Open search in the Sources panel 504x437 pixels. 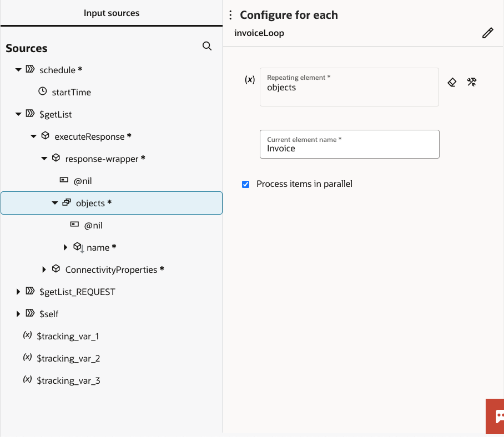(x=206, y=46)
